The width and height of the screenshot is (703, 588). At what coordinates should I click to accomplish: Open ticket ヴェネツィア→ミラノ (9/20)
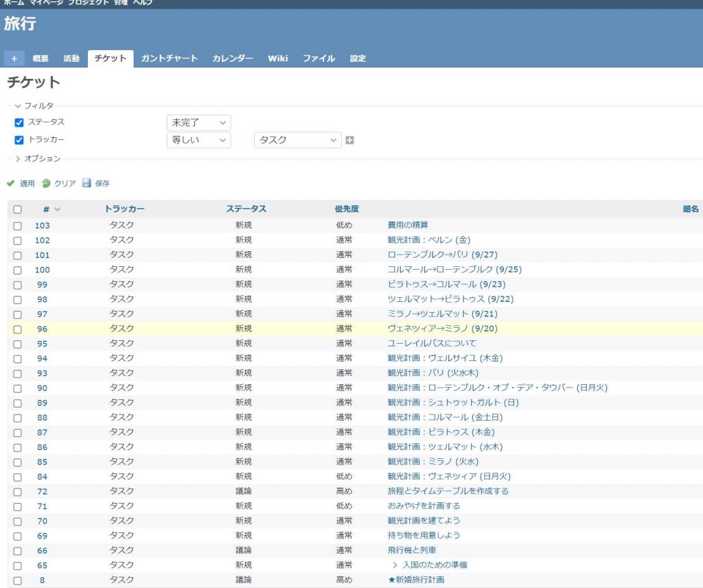pos(443,329)
